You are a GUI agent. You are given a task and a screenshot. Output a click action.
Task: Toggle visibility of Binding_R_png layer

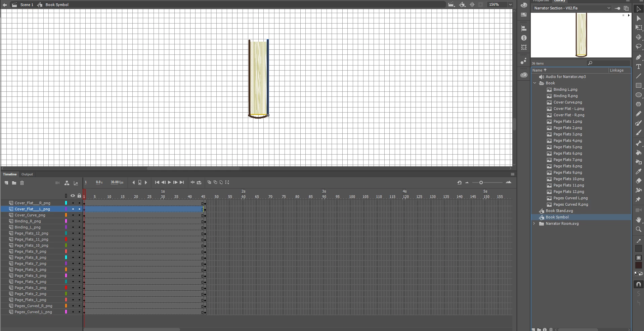pyautogui.click(x=73, y=221)
